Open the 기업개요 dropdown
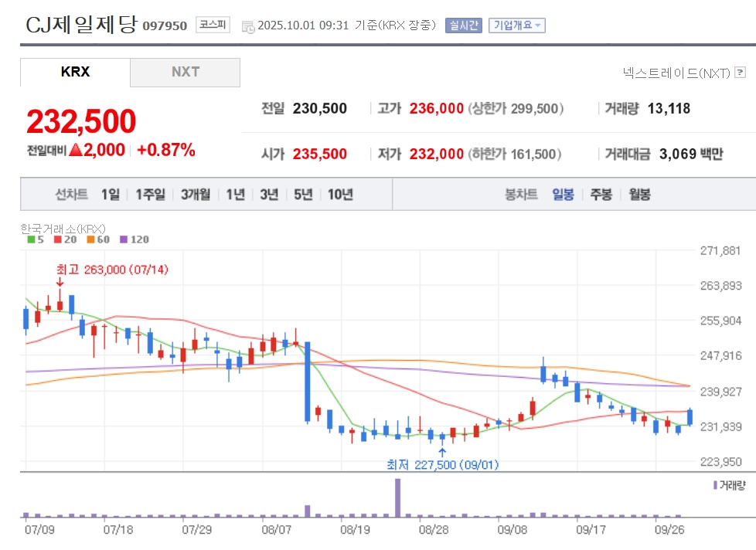This screenshot has height=550, width=756. pos(517,25)
